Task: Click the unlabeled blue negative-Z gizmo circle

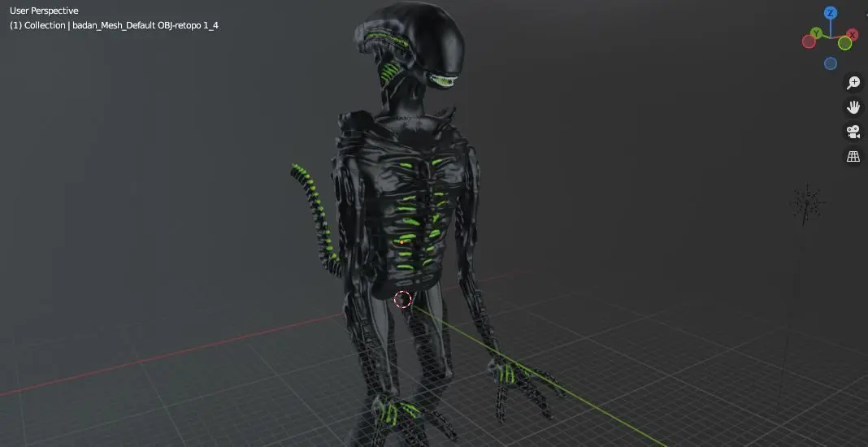Action: [830, 63]
